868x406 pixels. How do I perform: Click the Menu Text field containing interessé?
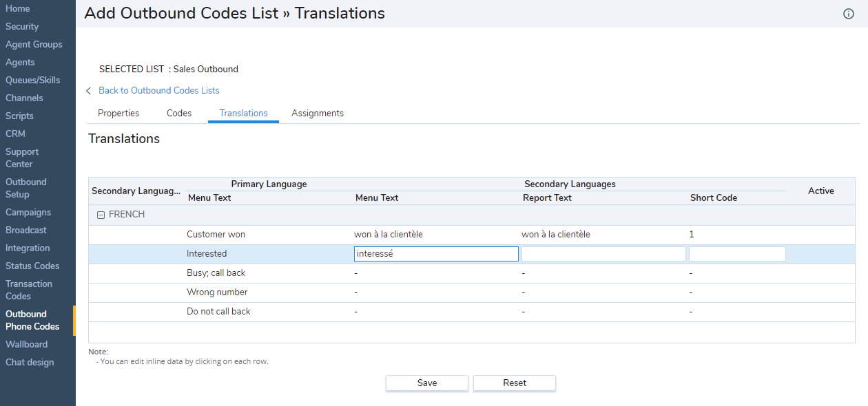pyautogui.click(x=436, y=254)
